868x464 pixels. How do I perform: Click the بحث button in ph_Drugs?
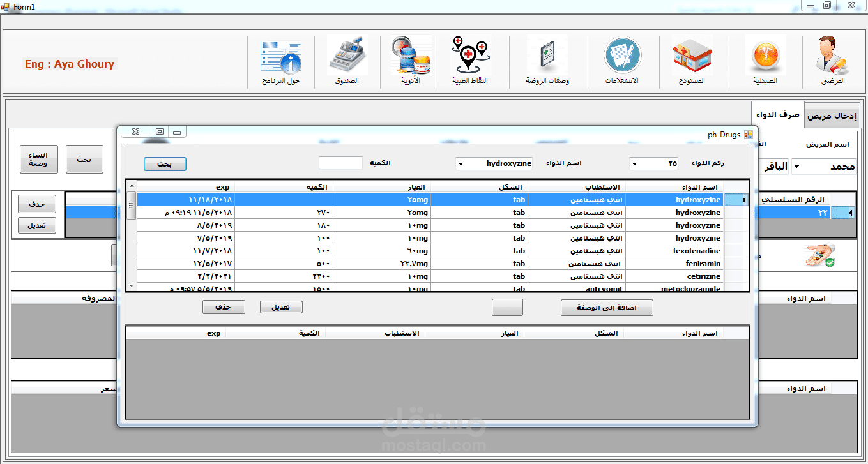165,164
